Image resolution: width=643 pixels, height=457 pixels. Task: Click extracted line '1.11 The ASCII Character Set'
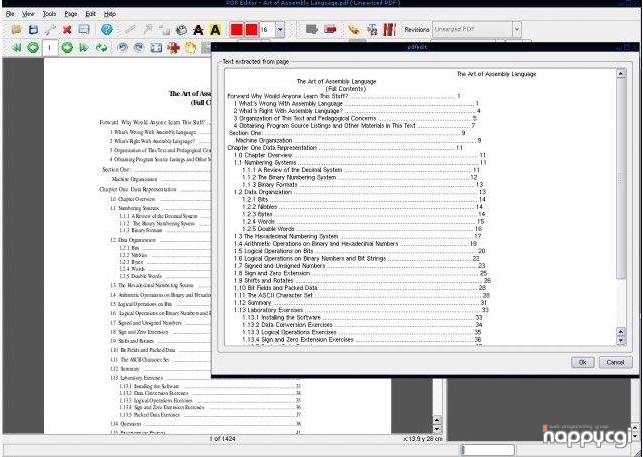(273, 295)
